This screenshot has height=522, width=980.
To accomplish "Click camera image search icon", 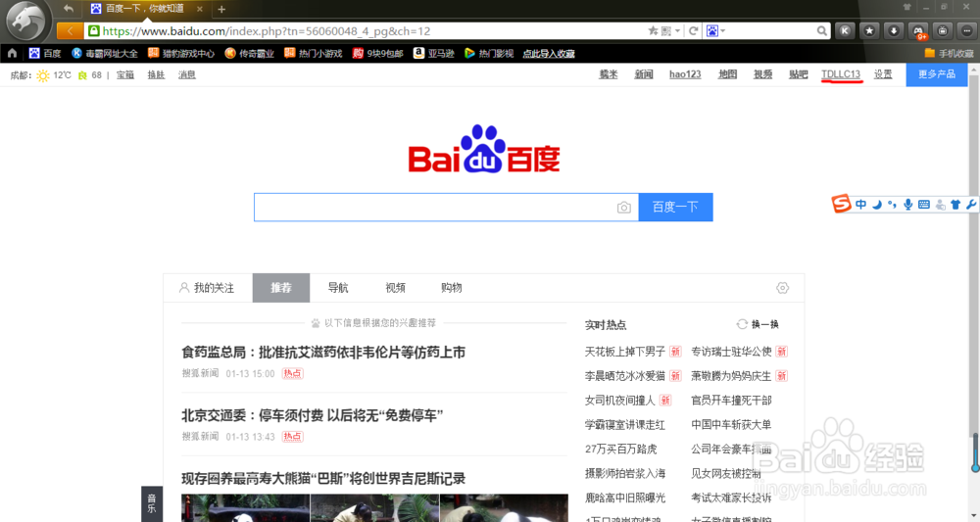I will point(623,208).
